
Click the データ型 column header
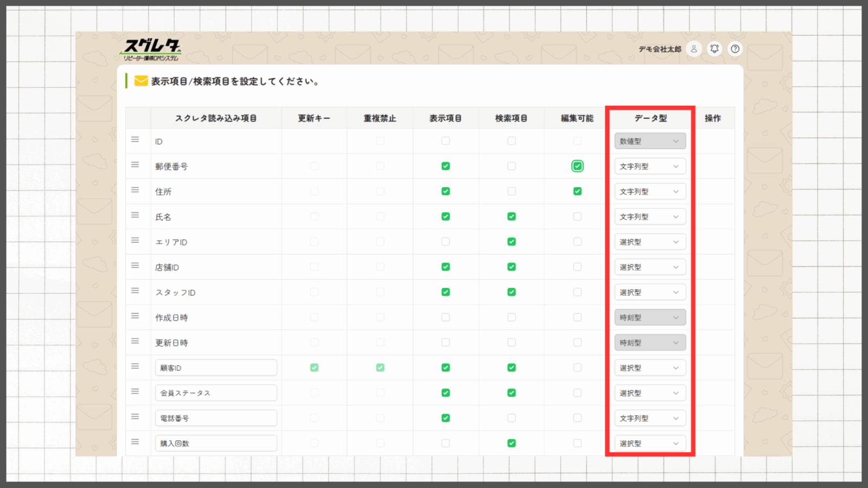(x=650, y=118)
